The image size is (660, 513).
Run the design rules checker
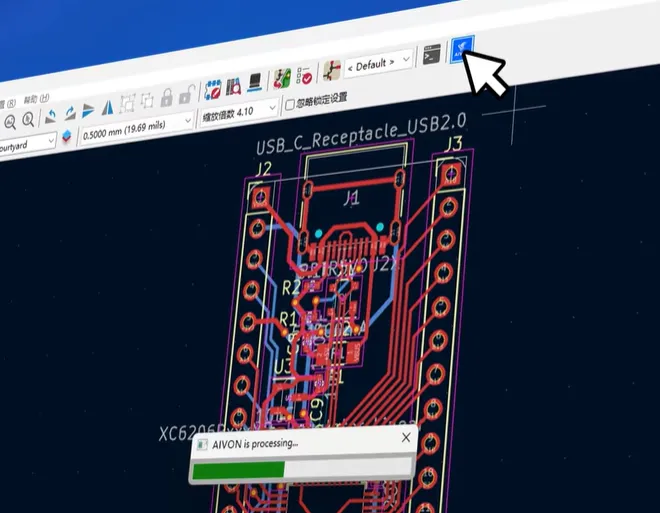point(305,75)
